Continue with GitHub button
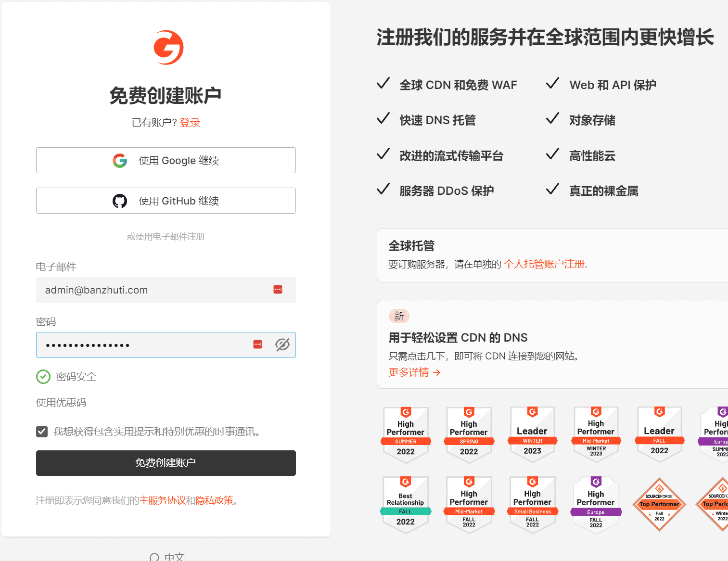Image resolution: width=728 pixels, height=561 pixels. [x=166, y=201]
